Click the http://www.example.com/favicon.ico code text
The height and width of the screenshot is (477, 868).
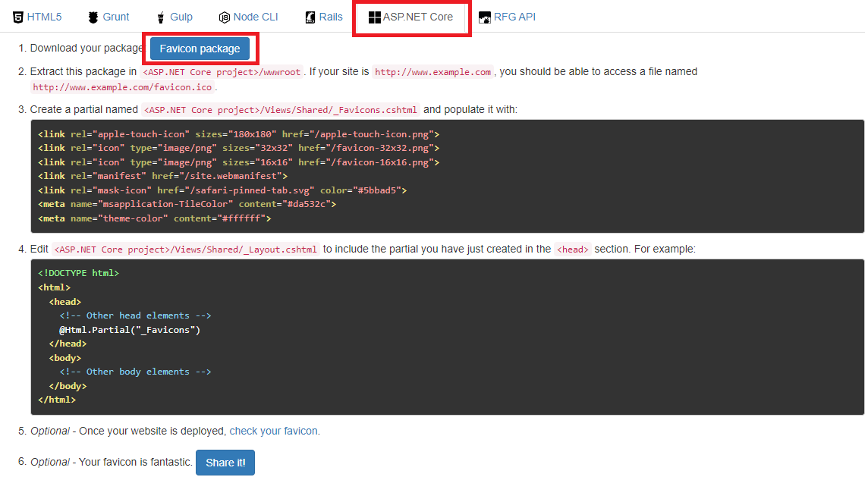tap(122, 87)
